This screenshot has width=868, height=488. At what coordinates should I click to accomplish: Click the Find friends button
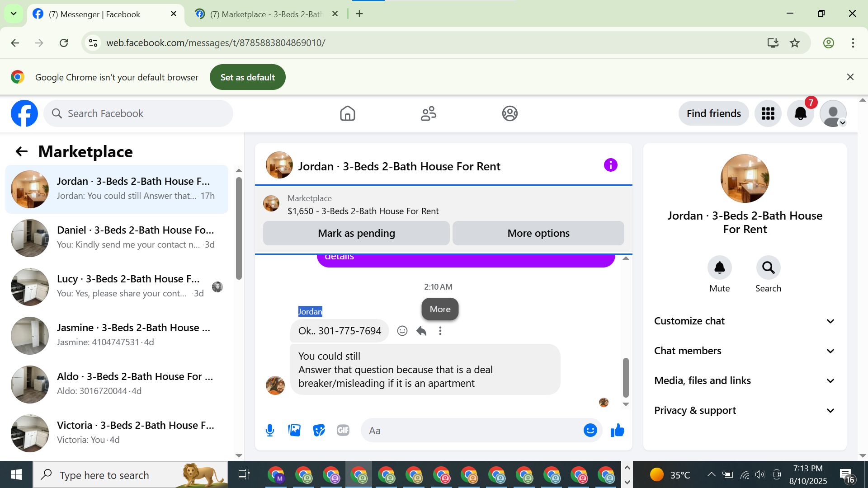(713, 113)
